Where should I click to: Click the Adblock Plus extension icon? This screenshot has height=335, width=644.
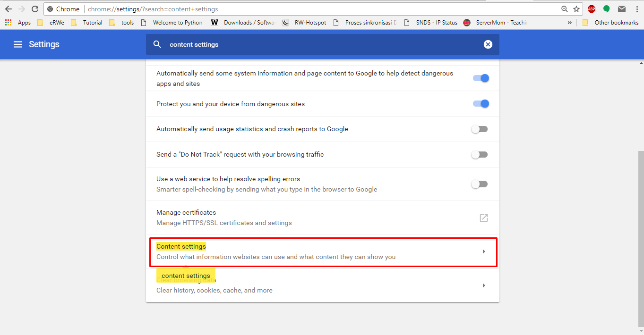click(x=591, y=9)
